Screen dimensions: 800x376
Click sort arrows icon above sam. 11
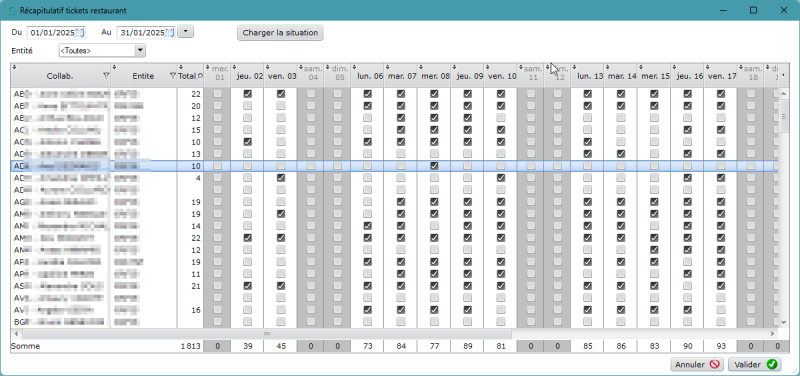coord(520,67)
